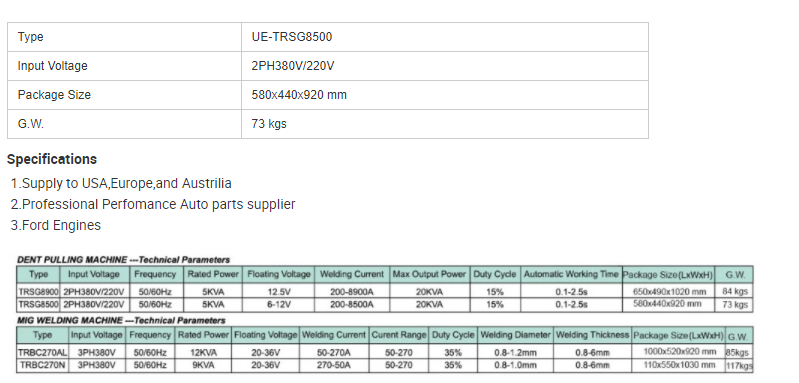799x383 pixels.
Task: Click the MIG Welding Machine table title
Action: pyautogui.click(x=121, y=320)
